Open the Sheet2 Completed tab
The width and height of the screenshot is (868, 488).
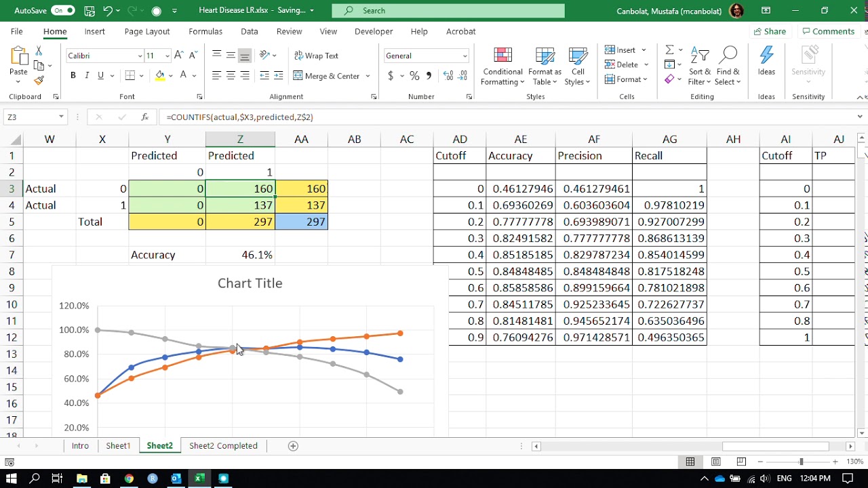pos(223,446)
